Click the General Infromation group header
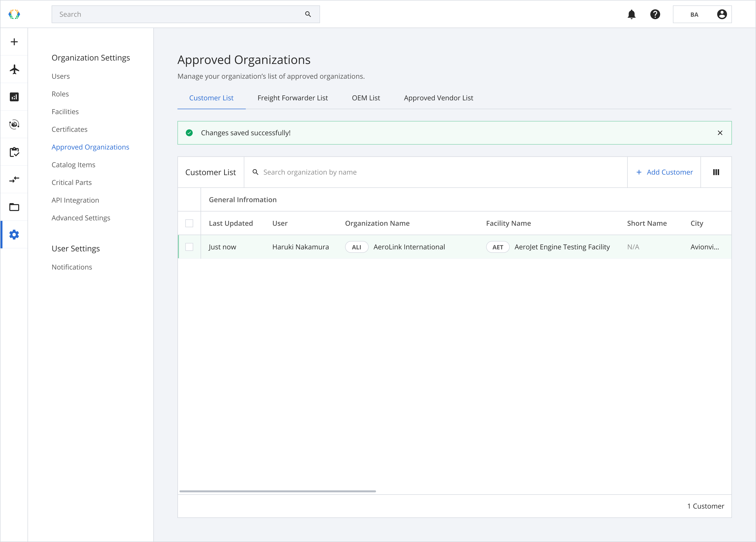756x542 pixels. [x=243, y=199]
